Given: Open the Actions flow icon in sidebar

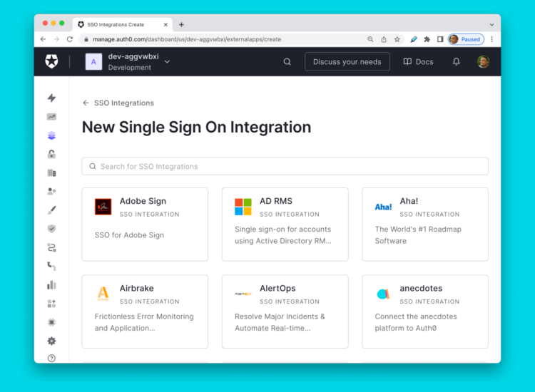Looking at the screenshot, I should point(51,247).
